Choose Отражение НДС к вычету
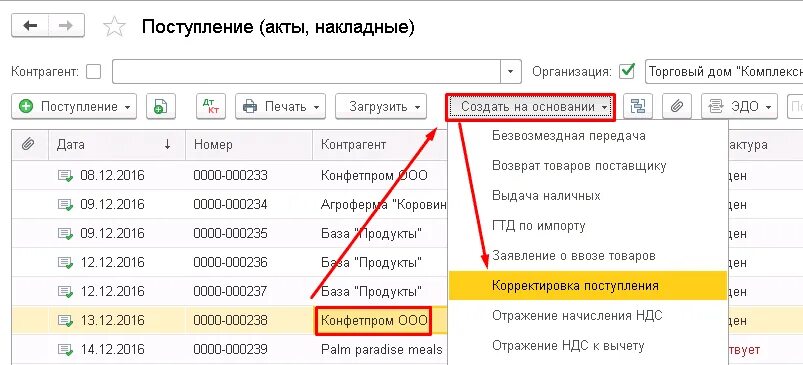 [568, 346]
